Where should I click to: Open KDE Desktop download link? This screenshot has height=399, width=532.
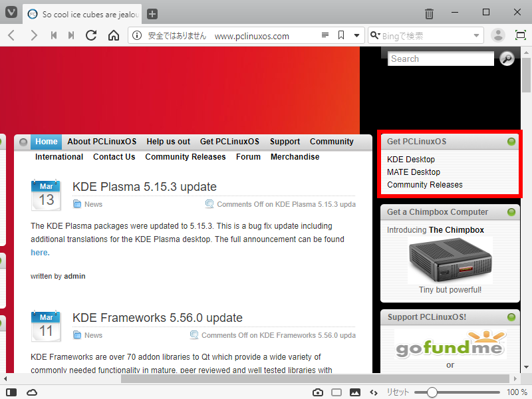click(411, 160)
